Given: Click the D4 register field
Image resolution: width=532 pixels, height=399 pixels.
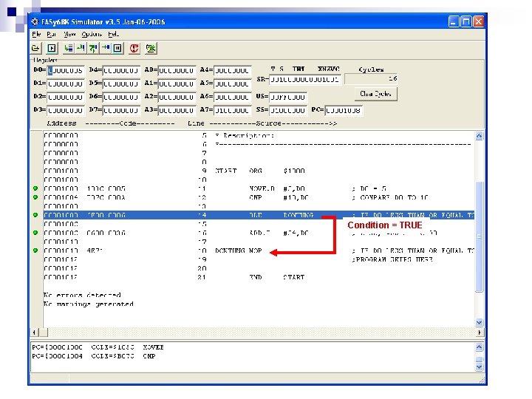Looking at the screenshot, I should tap(121, 71).
